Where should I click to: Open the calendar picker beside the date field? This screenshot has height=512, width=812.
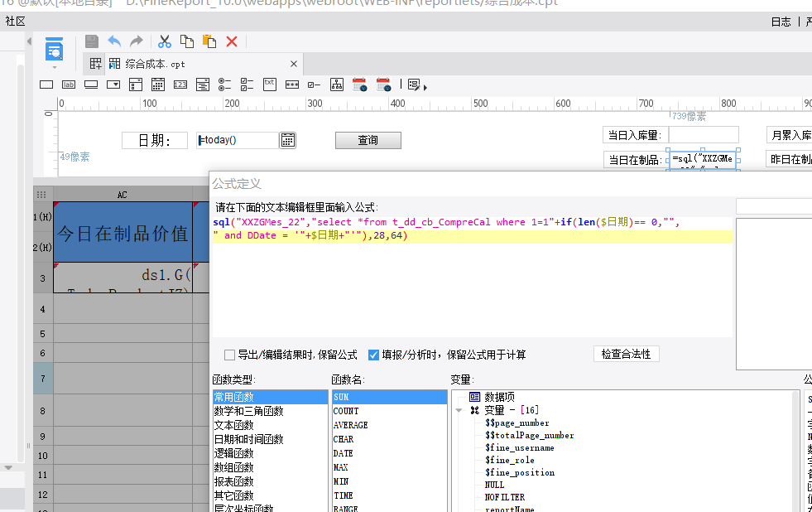pyautogui.click(x=287, y=141)
